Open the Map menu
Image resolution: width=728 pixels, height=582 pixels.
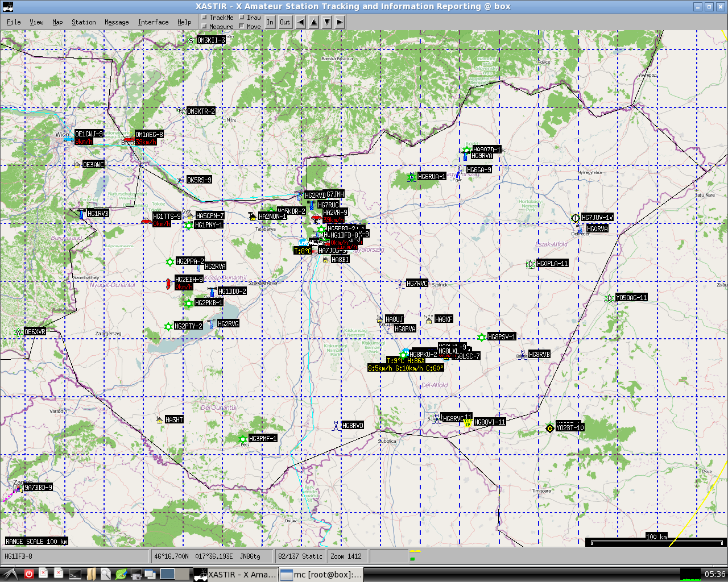pos(57,22)
